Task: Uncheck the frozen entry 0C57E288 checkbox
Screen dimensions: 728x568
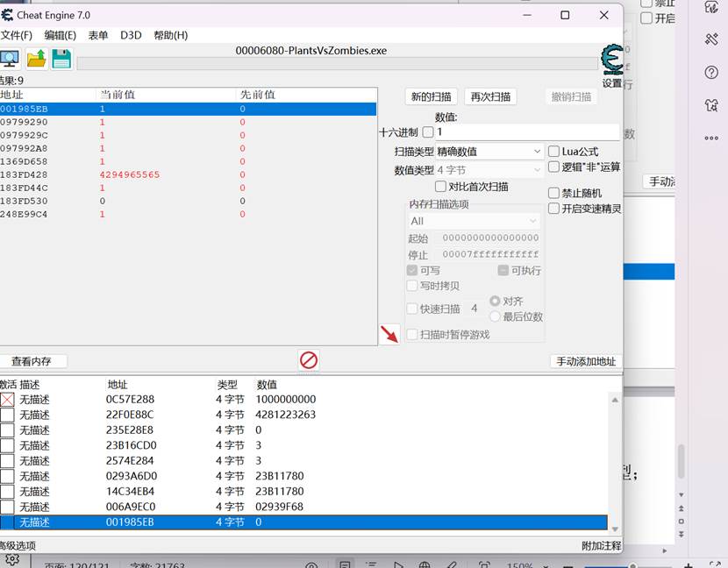Action: coord(7,400)
